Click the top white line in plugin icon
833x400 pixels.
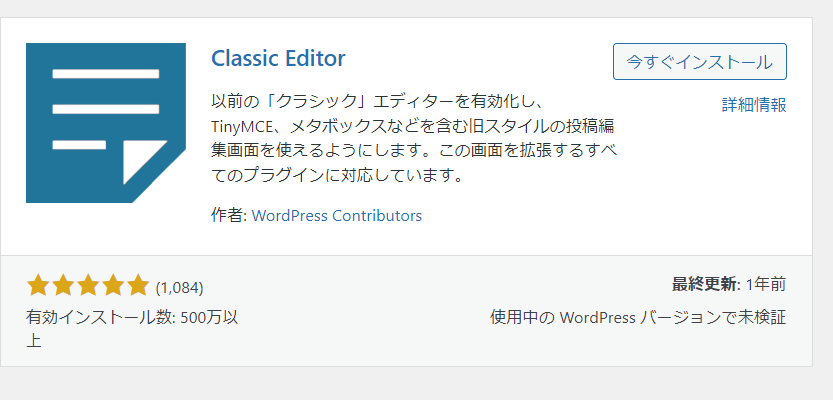[106, 74]
